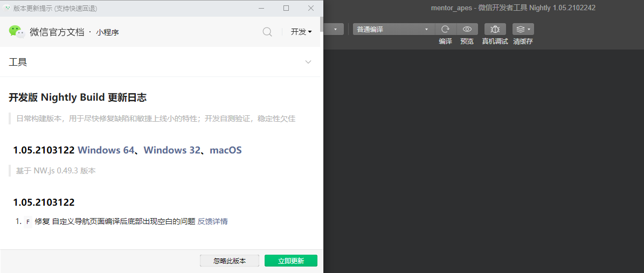Click the 真机调试 label in toolbar
The width and height of the screenshot is (644, 273).
pos(495,41)
